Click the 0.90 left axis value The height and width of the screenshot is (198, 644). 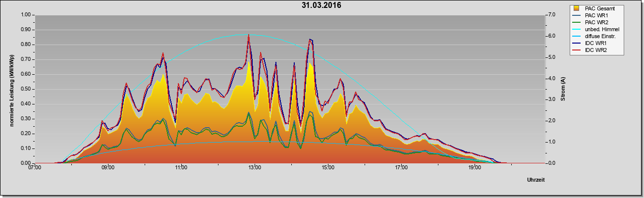25,30
